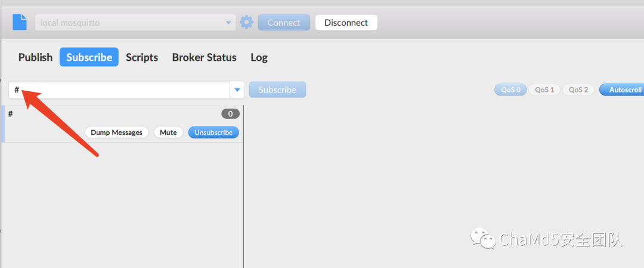Mute the # subscription
This screenshot has width=644, height=268.
pyautogui.click(x=168, y=133)
